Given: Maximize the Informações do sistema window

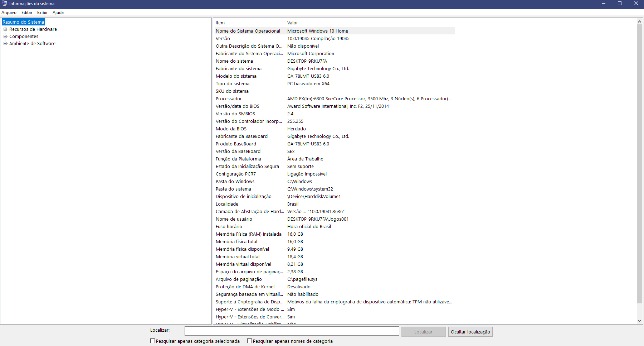Looking at the screenshot, I should tap(620, 4).
